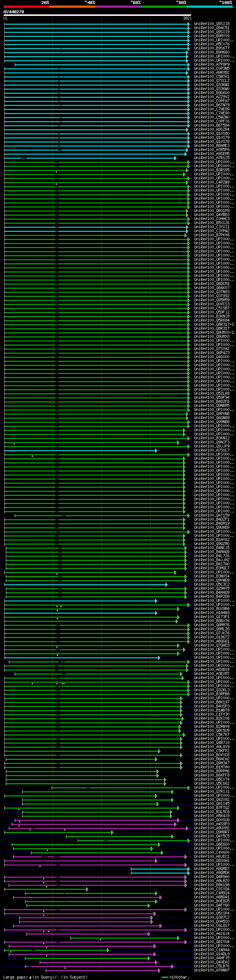Select hit label UniRef100_B6T584
Screen dimensions: 236x980
pyautogui.click(x=212, y=125)
